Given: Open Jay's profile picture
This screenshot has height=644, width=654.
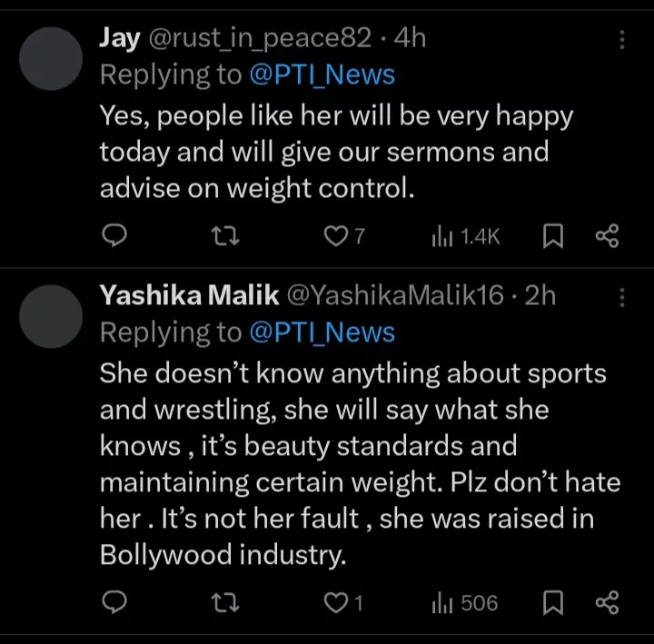Looking at the screenshot, I should click(51, 58).
